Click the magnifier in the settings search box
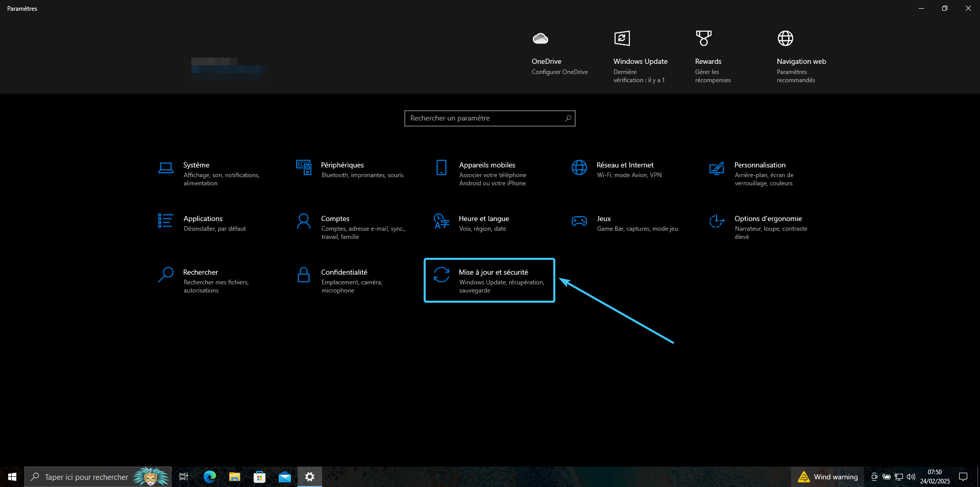 click(568, 118)
